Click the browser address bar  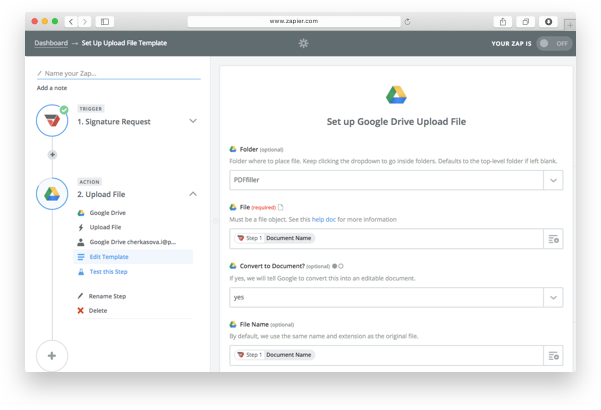294,21
